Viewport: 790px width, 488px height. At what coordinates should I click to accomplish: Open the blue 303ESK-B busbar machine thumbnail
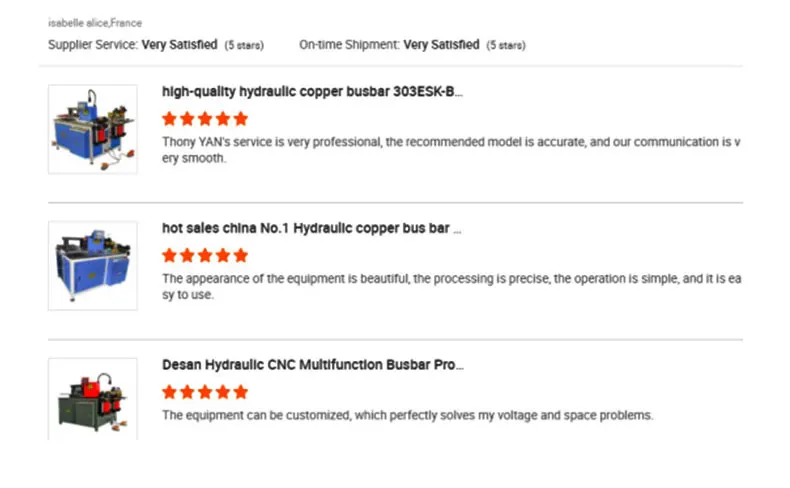(x=93, y=129)
